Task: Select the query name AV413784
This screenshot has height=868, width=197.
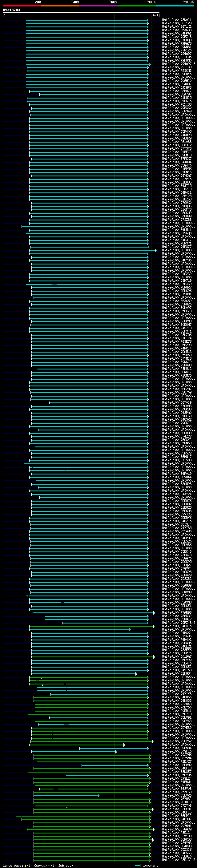Action: [x=11, y=10]
